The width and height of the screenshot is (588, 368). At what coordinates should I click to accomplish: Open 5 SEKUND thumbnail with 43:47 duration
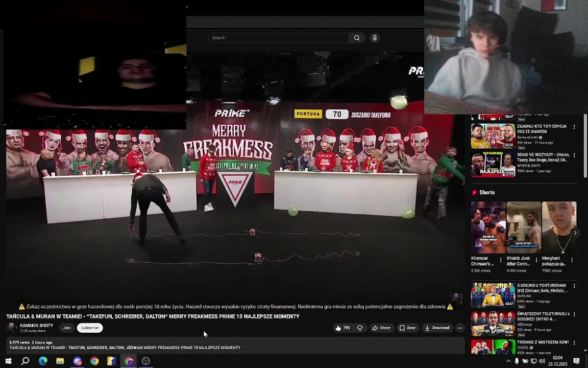coord(493,295)
